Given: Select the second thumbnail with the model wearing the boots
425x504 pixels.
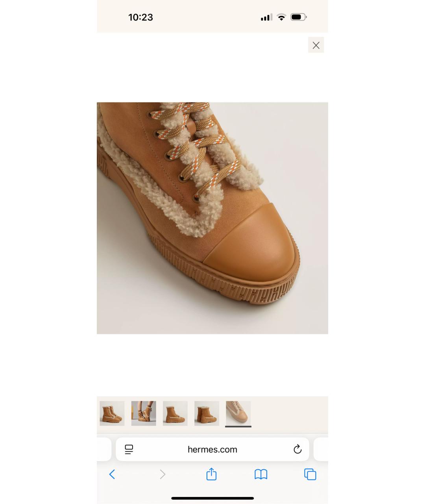Looking at the screenshot, I should [x=144, y=413].
